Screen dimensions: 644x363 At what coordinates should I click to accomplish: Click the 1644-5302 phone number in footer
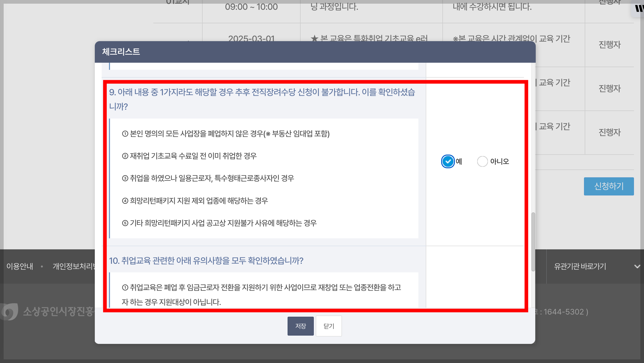pos(563,312)
